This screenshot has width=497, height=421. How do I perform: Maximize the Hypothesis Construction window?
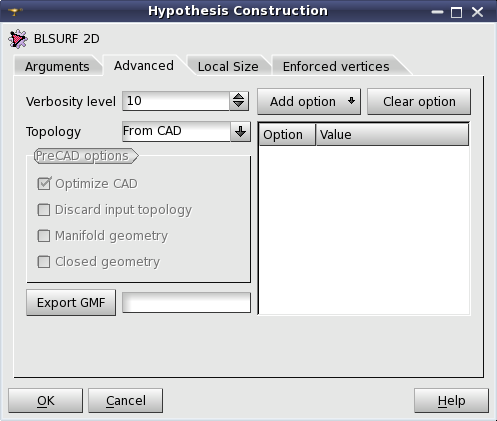(x=456, y=12)
